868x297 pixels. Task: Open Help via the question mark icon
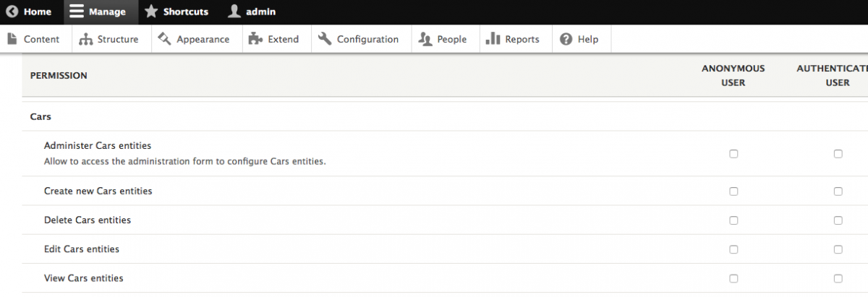[x=566, y=39]
